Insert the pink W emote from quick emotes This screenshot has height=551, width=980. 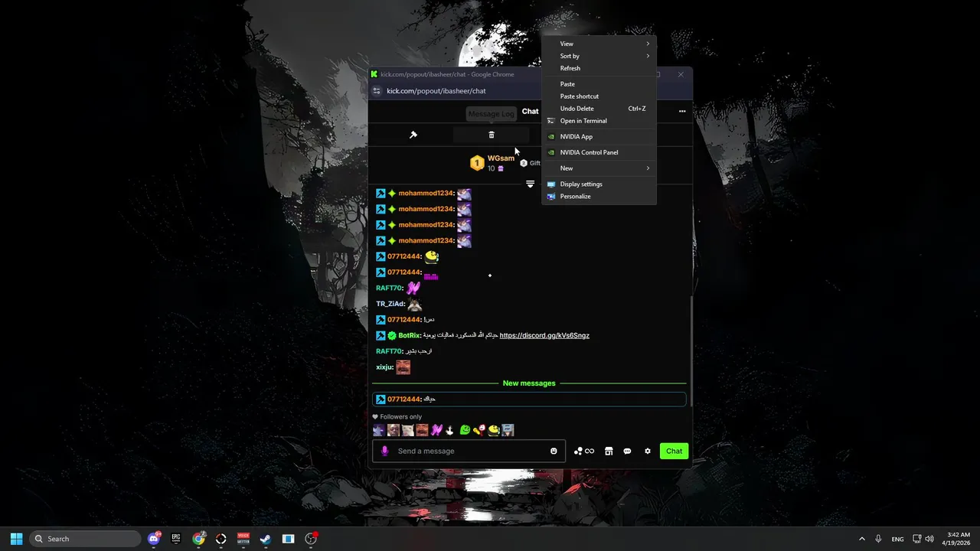(x=436, y=430)
